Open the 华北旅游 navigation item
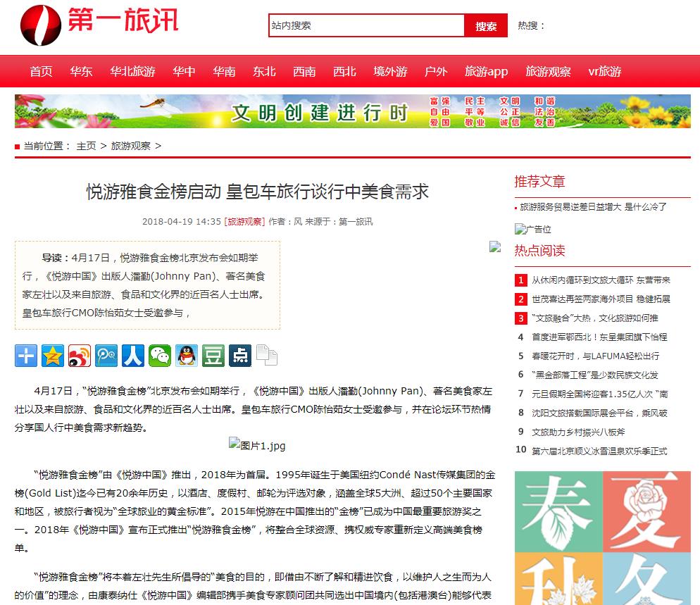 [x=132, y=71]
